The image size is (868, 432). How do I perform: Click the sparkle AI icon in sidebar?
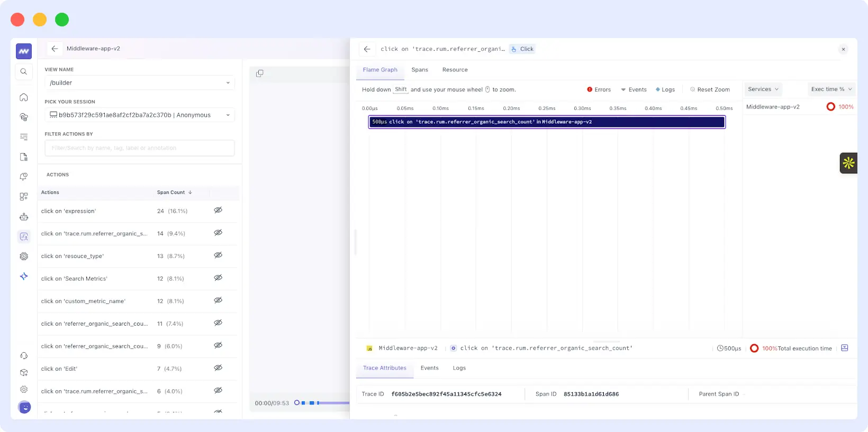pyautogui.click(x=24, y=276)
